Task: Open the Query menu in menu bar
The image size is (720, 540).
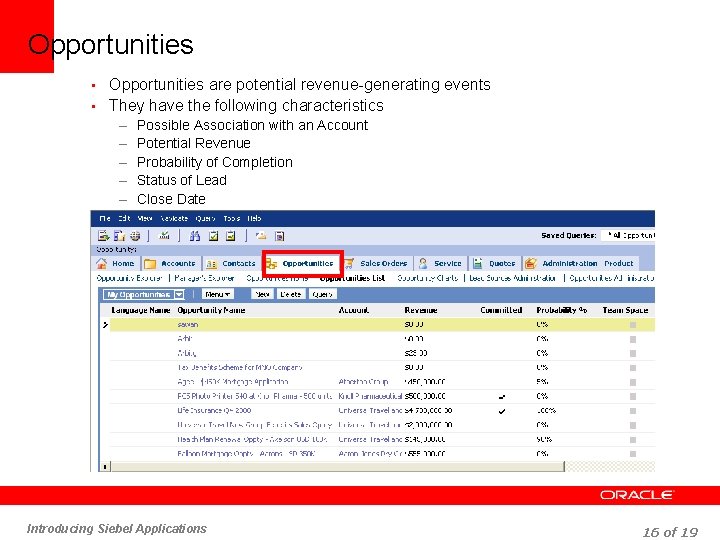Action: (x=205, y=218)
